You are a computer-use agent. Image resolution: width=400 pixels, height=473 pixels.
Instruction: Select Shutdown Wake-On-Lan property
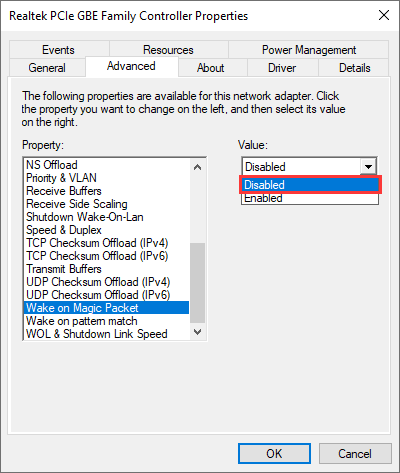(x=85, y=217)
